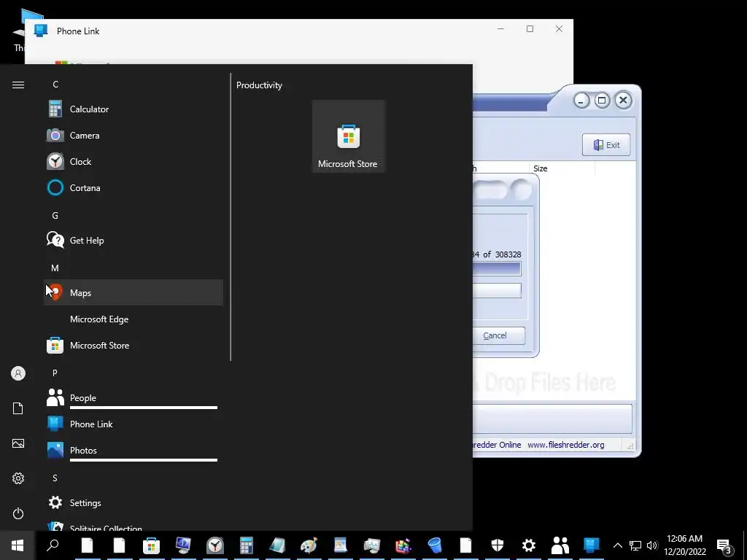Switch to Clock on the taskbar
Viewport: 747px width, 560px height.
[x=215, y=545]
